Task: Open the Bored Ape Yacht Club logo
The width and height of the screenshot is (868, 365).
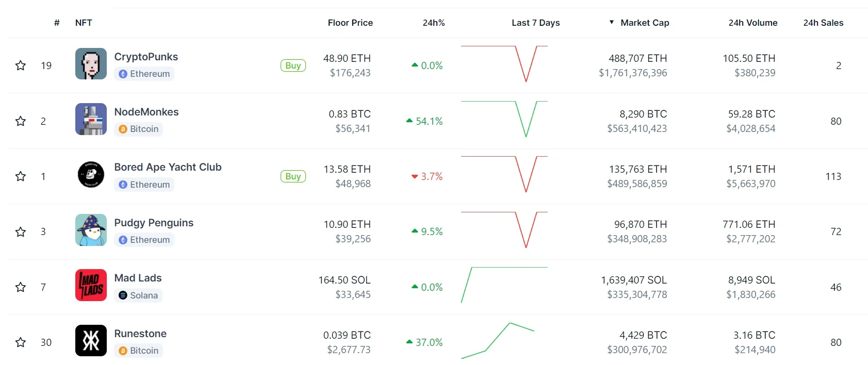Action: (91, 174)
